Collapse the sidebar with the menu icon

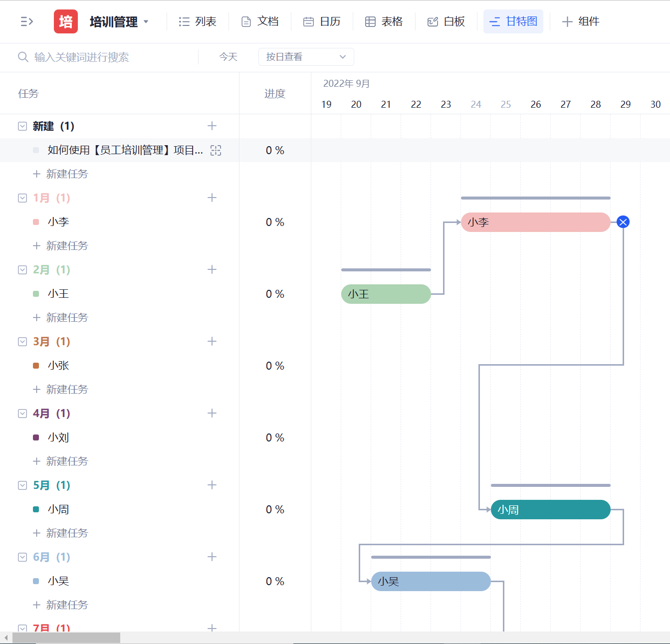point(27,21)
